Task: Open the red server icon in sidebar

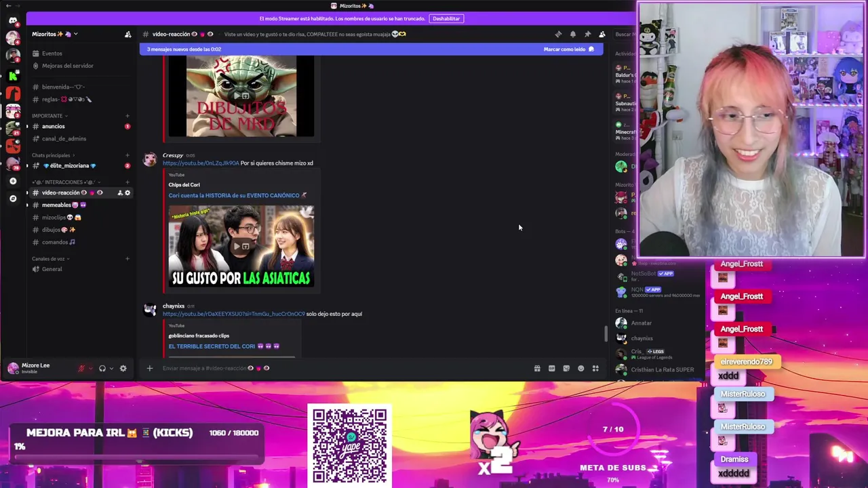Action: point(13,93)
